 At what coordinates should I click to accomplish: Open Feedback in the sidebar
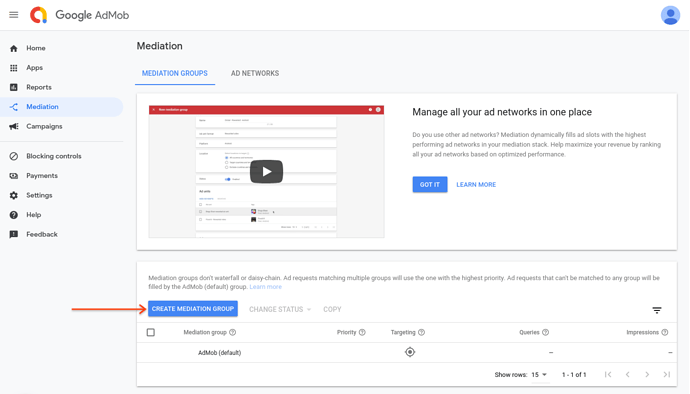tap(62, 234)
